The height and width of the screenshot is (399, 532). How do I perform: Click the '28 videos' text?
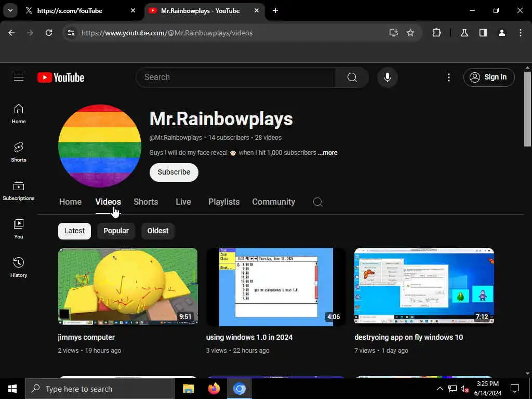[x=268, y=138]
